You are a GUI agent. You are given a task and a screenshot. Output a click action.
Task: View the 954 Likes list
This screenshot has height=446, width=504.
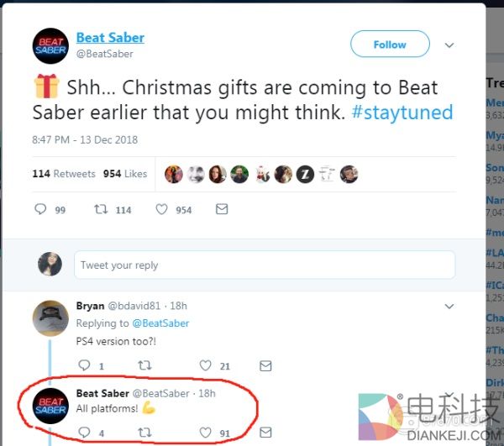pos(125,174)
